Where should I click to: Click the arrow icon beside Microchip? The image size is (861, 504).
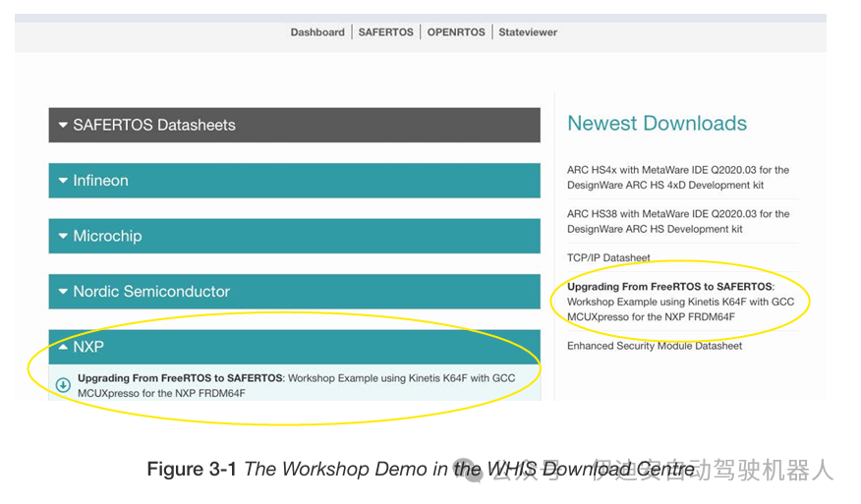tap(63, 236)
